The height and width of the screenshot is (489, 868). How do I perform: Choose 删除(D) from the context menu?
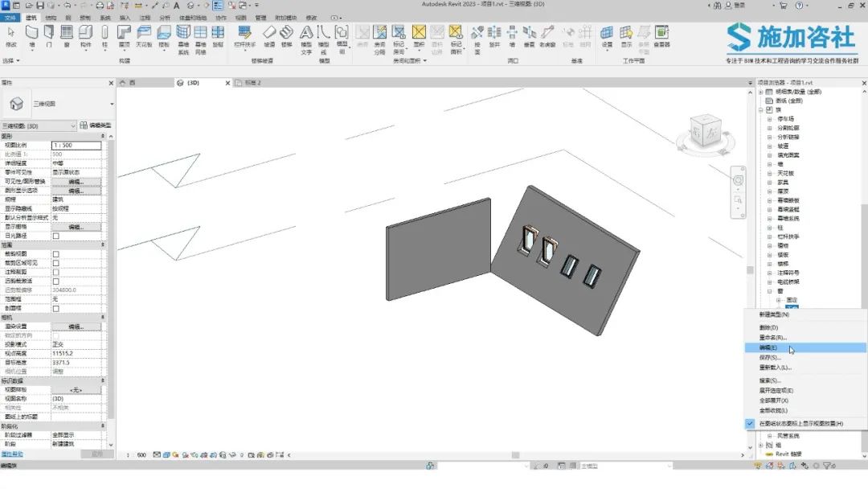coord(805,328)
